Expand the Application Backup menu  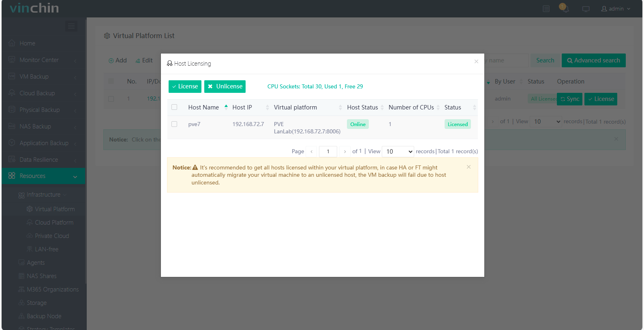point(43,143)
